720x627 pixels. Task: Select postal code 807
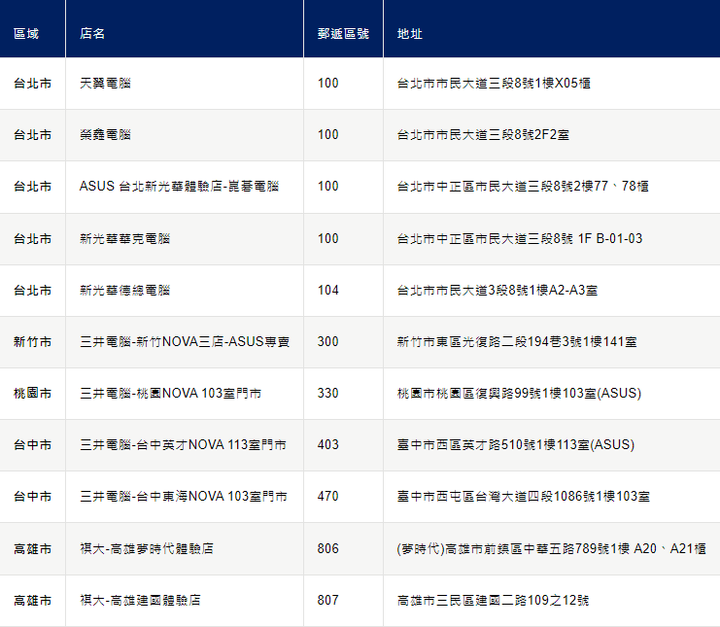[x=328, y=600]
